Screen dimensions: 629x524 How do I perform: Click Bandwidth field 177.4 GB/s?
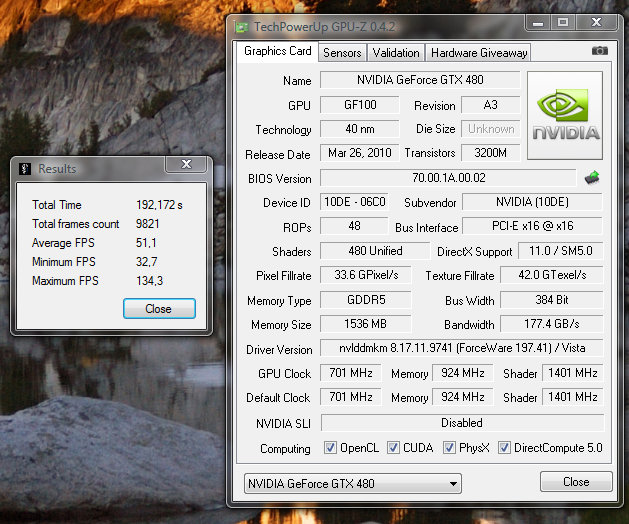pyautogui.click(x=552, y=324)
